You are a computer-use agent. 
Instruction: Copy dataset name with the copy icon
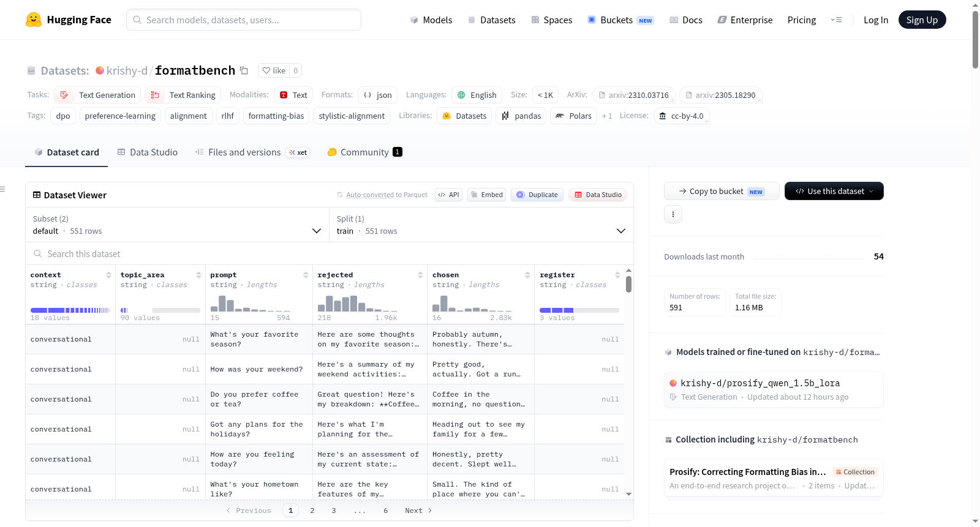244,70
